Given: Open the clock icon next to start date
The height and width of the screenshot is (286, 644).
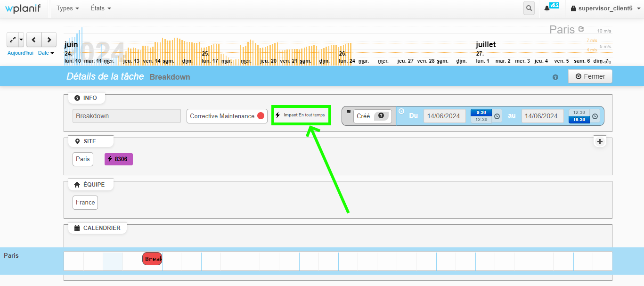Looking at the screenshot, I should point(497,116).
